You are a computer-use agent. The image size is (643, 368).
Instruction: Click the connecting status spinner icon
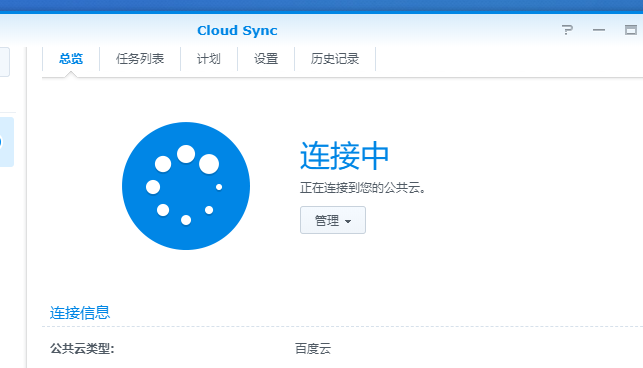(186, 186)
